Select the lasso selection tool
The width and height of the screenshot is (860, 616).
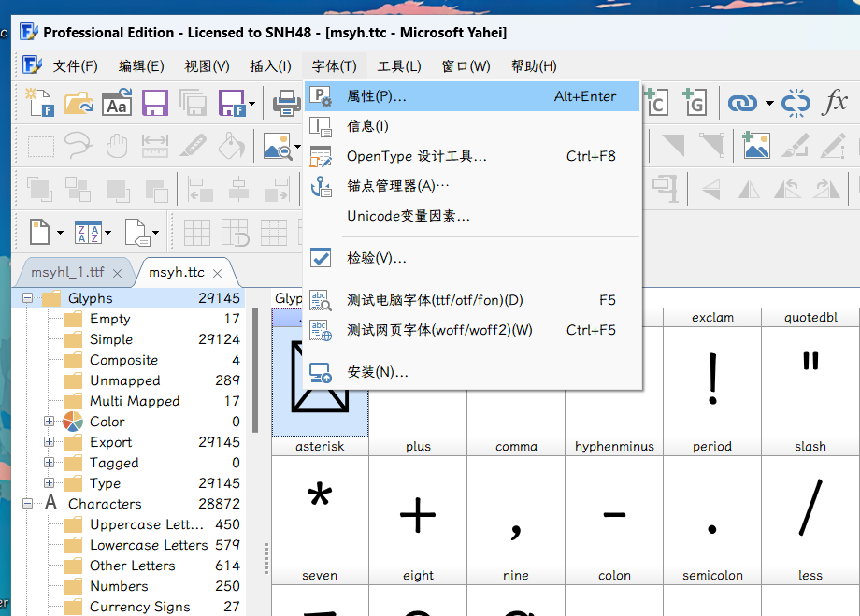(x=79, y=146)
